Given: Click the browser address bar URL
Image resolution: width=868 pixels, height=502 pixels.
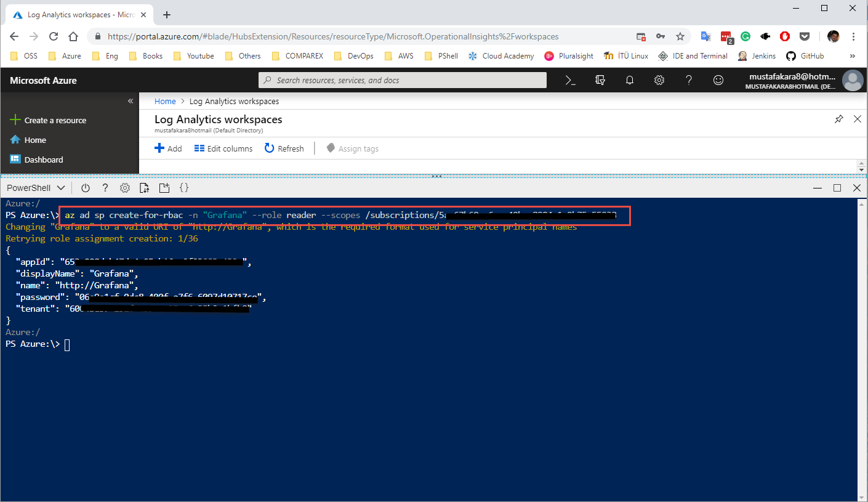Looking at the screenshot, I should 333,36.
